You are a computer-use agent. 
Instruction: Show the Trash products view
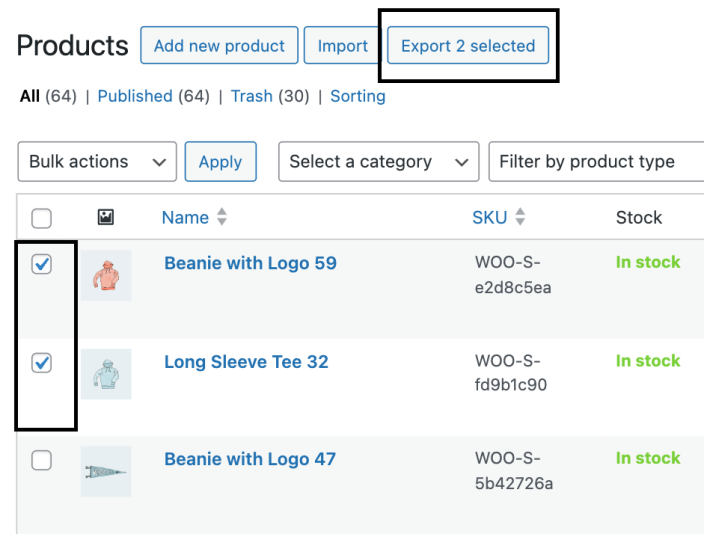[251, 96]
